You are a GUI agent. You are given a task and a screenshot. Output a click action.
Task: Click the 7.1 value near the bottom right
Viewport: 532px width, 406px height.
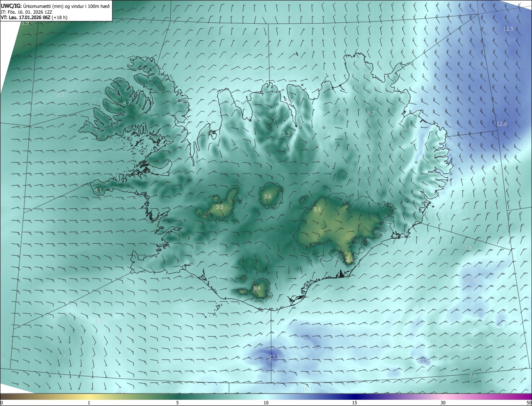click(x=473, y=376)
